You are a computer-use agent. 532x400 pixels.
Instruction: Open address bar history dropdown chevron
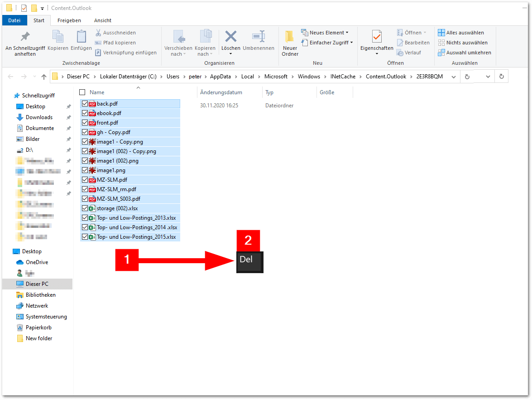[x=454, y=77]
